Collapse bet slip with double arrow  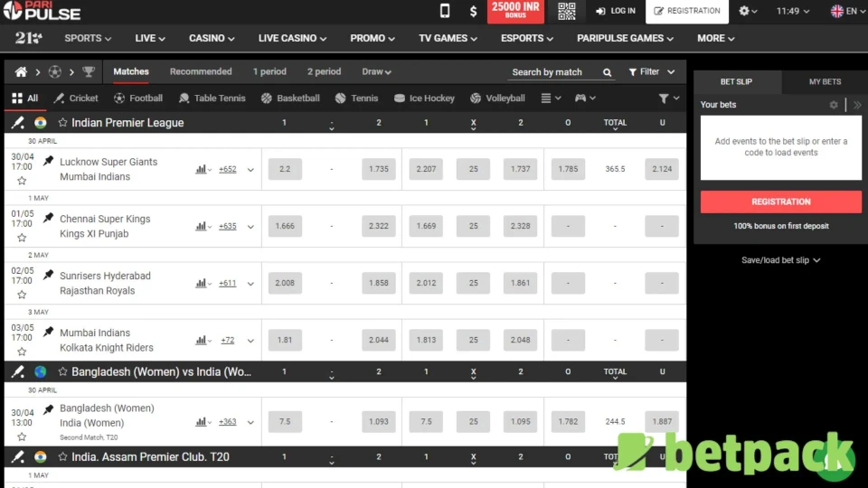(x=857, y=105)
